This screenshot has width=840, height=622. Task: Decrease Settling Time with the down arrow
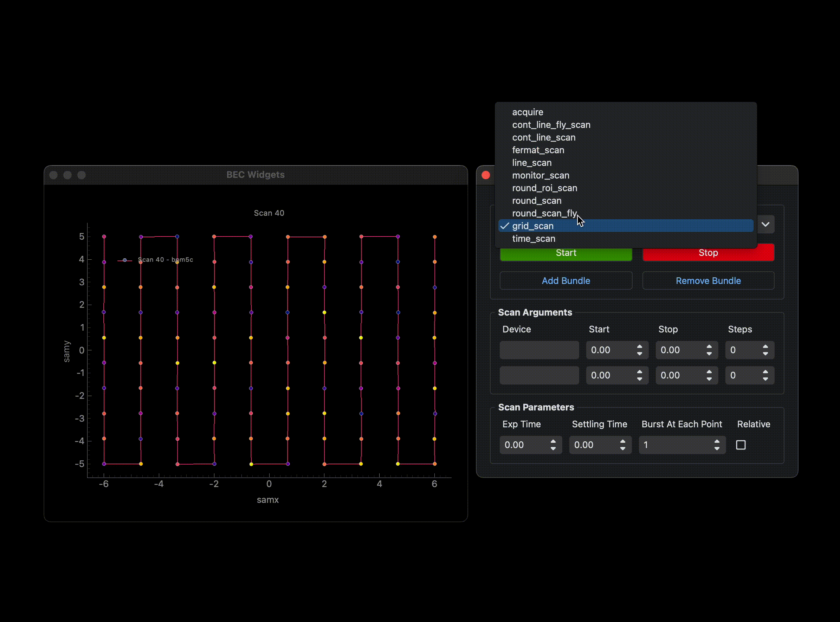[623, 449]
